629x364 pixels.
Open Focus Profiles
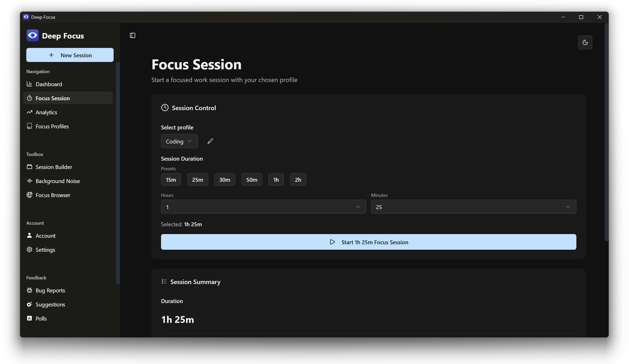[x=68, y=126]
